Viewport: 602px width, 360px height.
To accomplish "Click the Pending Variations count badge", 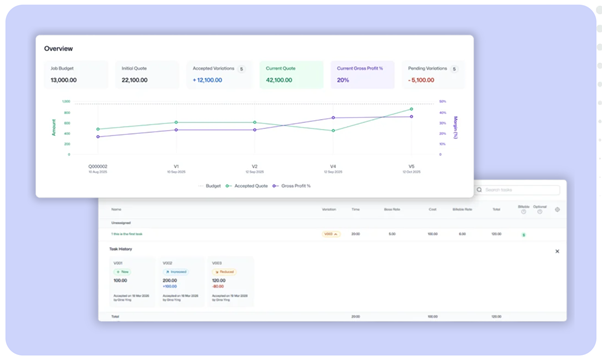I will click(454, 69).
